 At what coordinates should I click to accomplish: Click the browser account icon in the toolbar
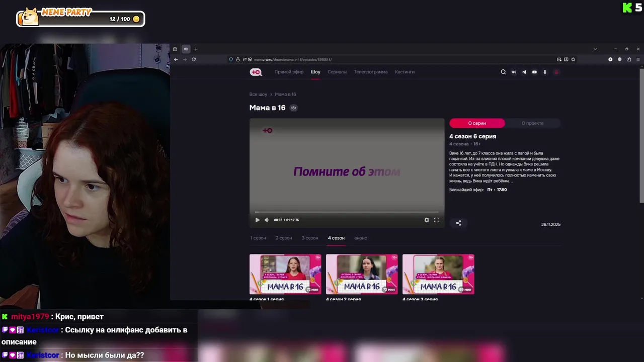click(x=610, y=59)
